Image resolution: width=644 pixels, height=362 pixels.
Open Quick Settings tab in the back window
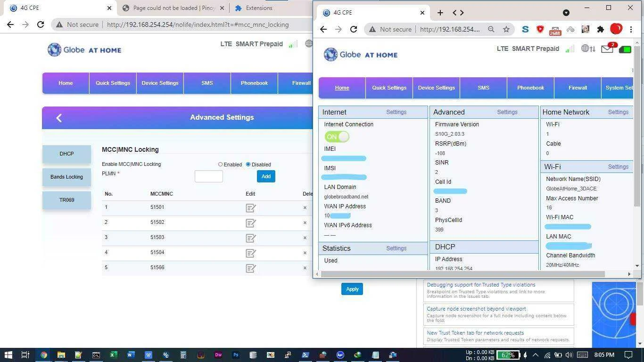click(x=113, y=83)
